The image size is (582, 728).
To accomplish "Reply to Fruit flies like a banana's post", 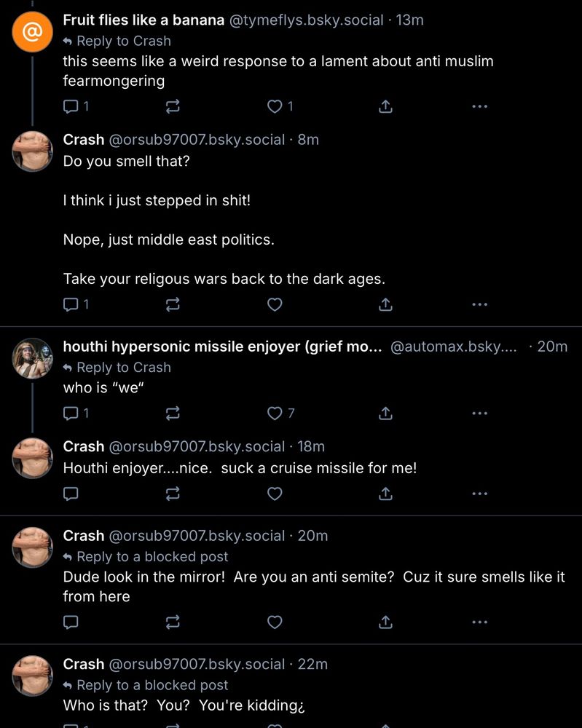I will tap(71, 107).
